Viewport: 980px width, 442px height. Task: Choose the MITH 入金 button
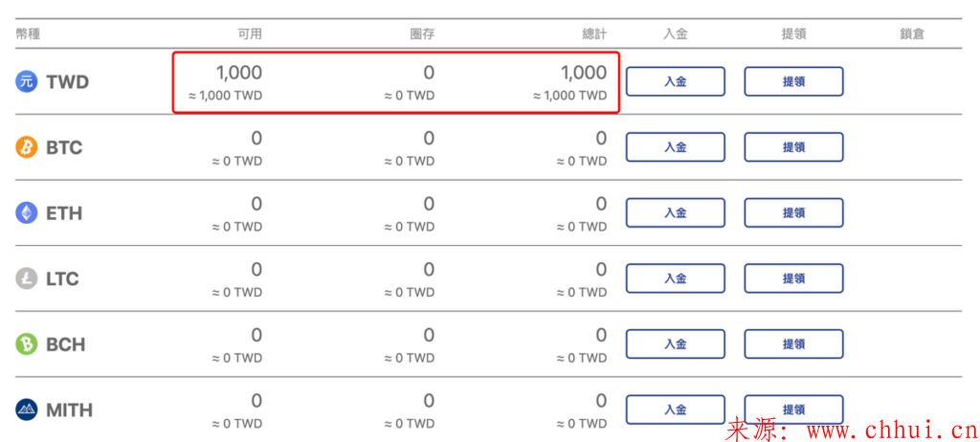click(676, 409)
